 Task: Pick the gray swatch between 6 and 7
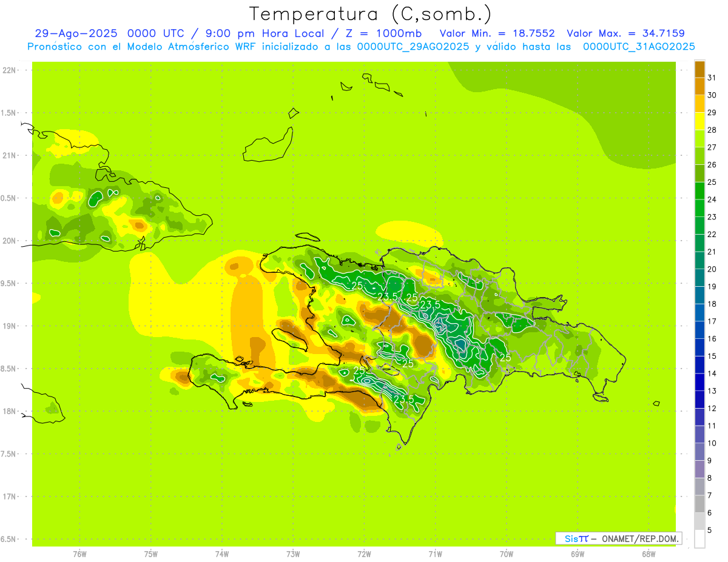coord(699,504)
